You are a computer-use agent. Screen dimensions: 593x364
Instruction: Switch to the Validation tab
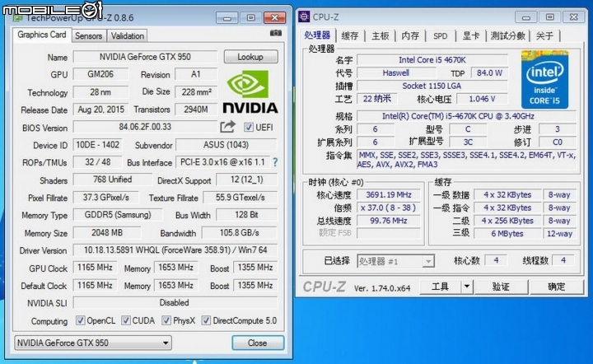(128, 36)
